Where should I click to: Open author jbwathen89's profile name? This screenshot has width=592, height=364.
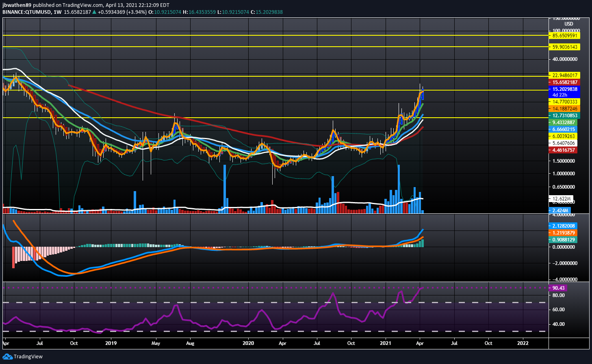[x=17, y=5]
